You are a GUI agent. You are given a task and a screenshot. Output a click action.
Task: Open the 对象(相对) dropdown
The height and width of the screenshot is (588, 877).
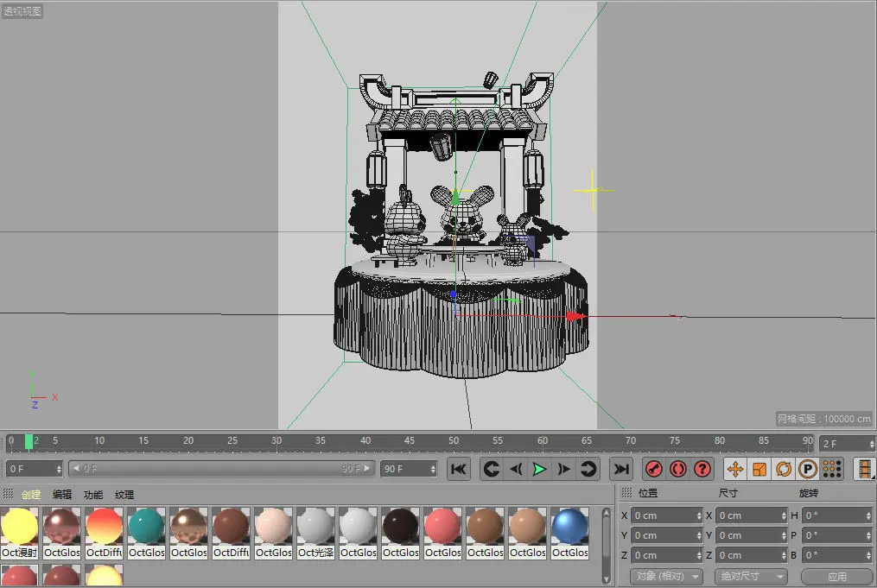click(666, 576)
